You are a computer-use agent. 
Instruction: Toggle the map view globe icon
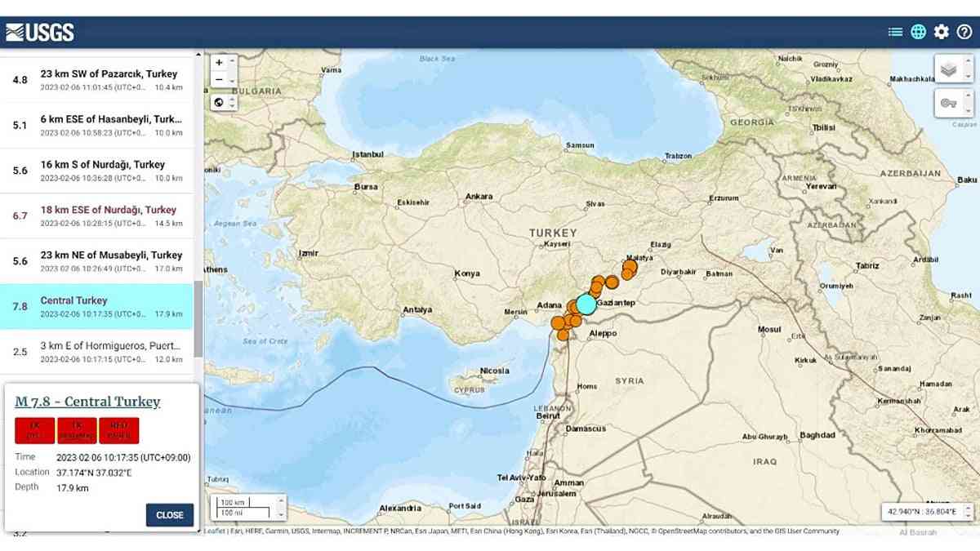click(x=919, y=32)
